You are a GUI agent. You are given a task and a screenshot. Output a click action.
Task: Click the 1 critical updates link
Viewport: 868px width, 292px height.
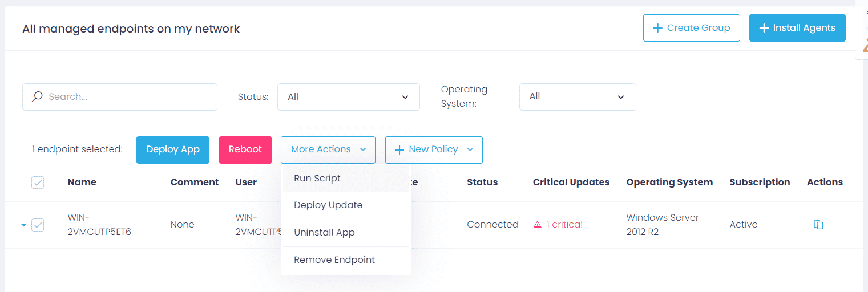coord(564,225)
